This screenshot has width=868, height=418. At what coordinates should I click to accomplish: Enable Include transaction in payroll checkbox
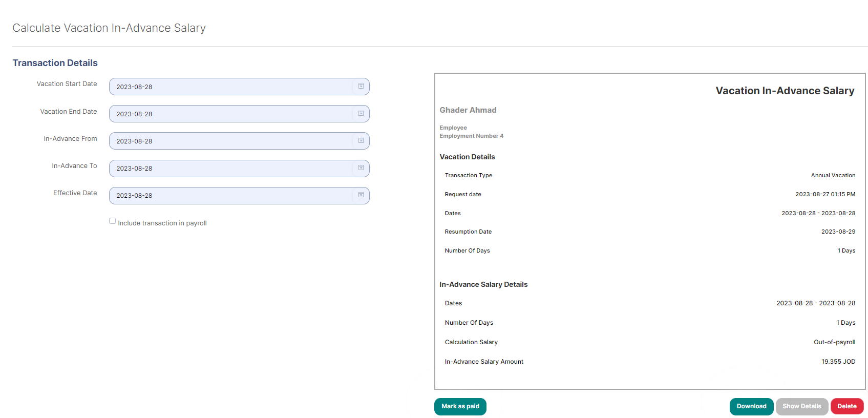112,221
